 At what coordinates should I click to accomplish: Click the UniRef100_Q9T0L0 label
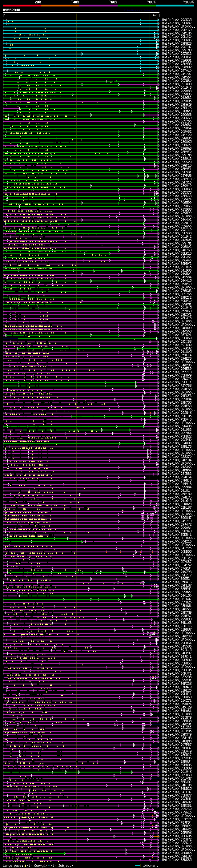point(177,71)
